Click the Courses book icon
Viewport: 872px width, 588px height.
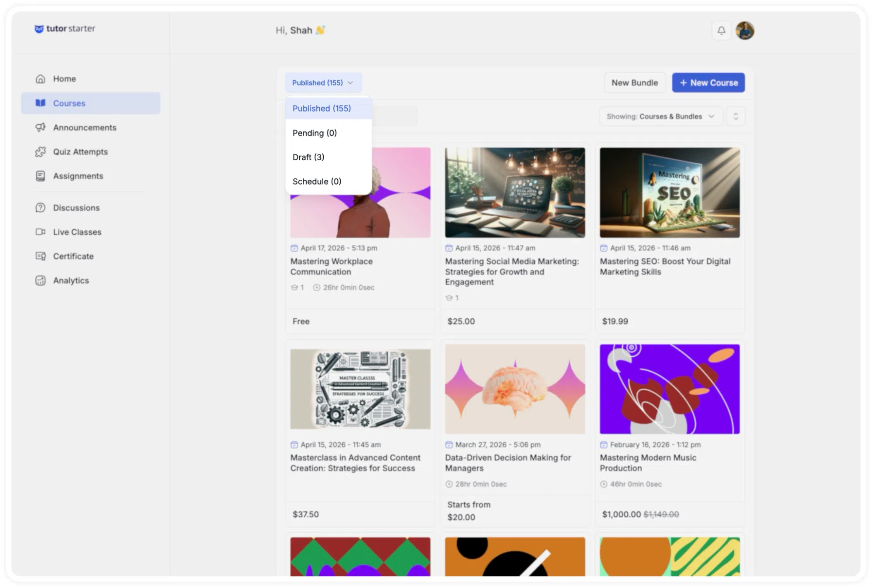pyautogui.click(x=41, y=103)
